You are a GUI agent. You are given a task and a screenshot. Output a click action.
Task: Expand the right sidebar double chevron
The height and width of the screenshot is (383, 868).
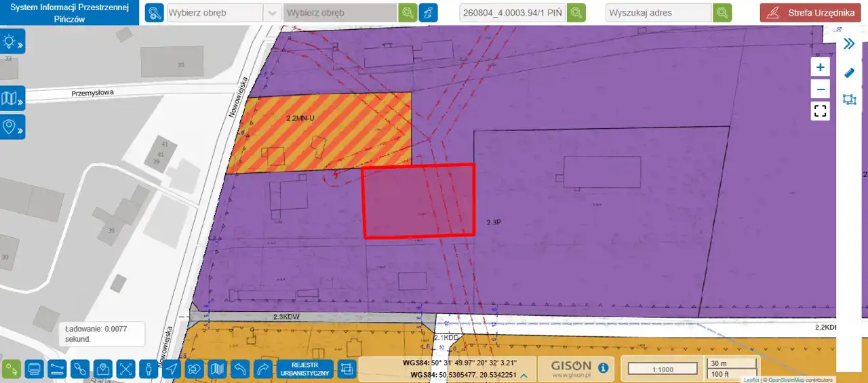(x=849, y=44)
